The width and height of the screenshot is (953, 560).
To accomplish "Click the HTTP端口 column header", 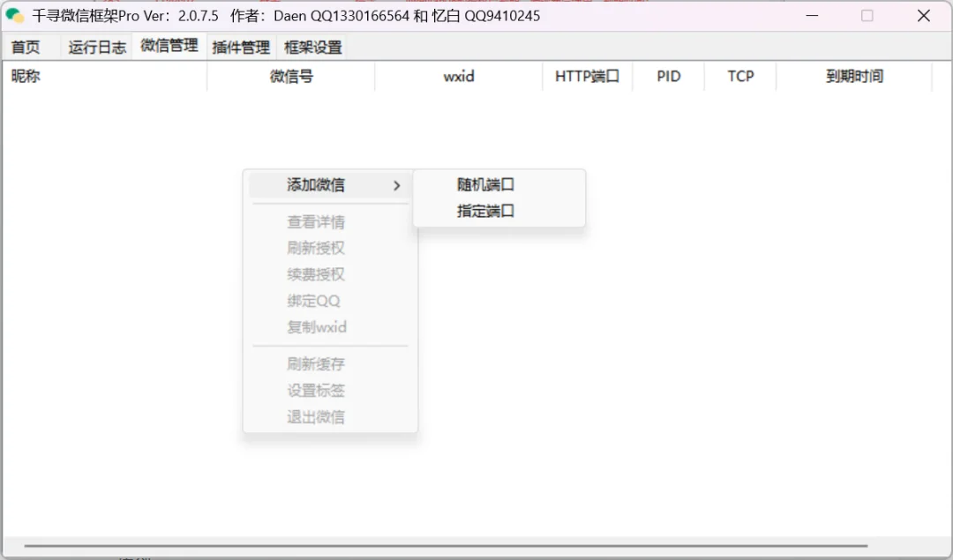I will 587,76.
